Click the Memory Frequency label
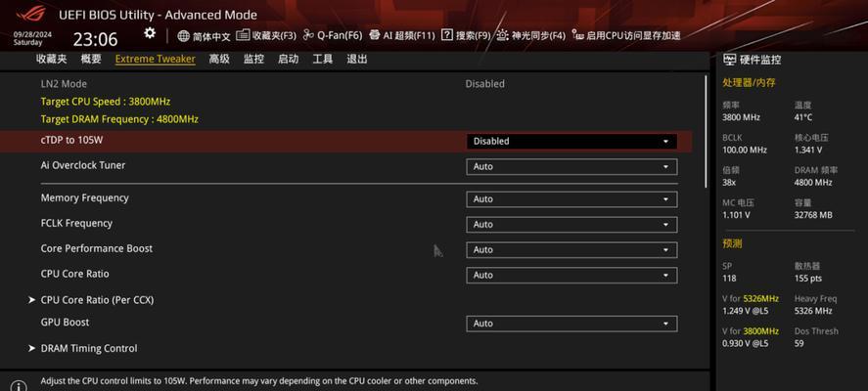 point(85,197)
